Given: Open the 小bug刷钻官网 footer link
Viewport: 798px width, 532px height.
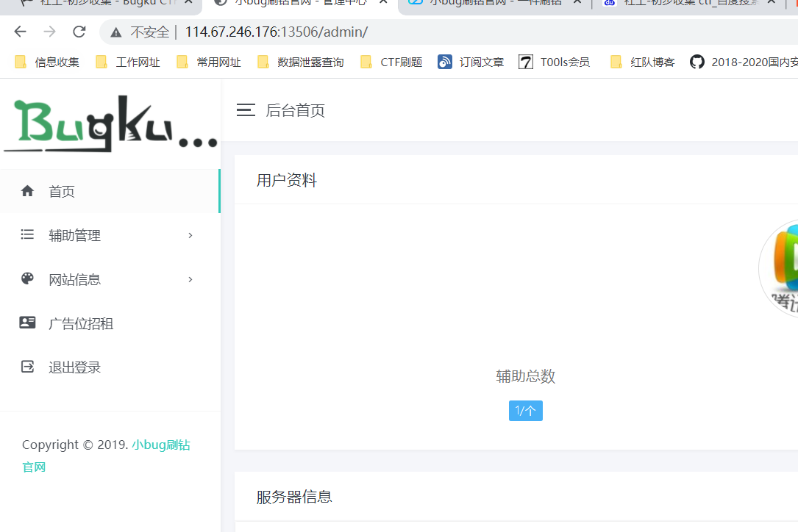Looking at the screenshot, I should point(161,445).
